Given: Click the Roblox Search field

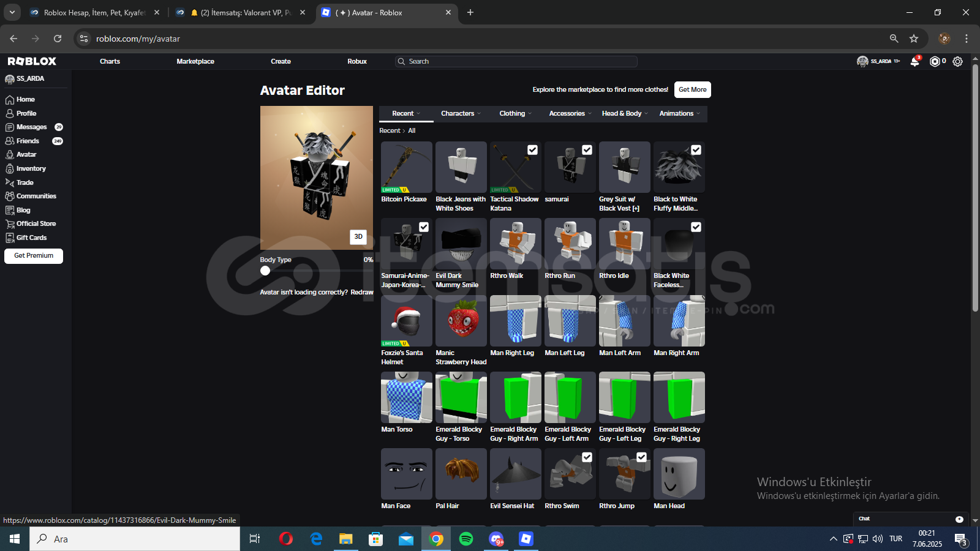Looking at the screenshot, I should (516, 61).
